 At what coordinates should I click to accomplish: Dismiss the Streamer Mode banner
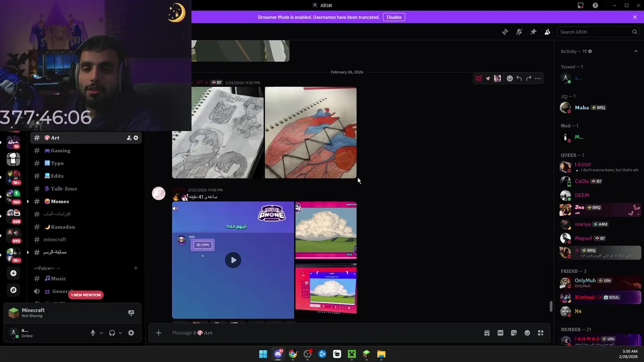coord(635,17)
